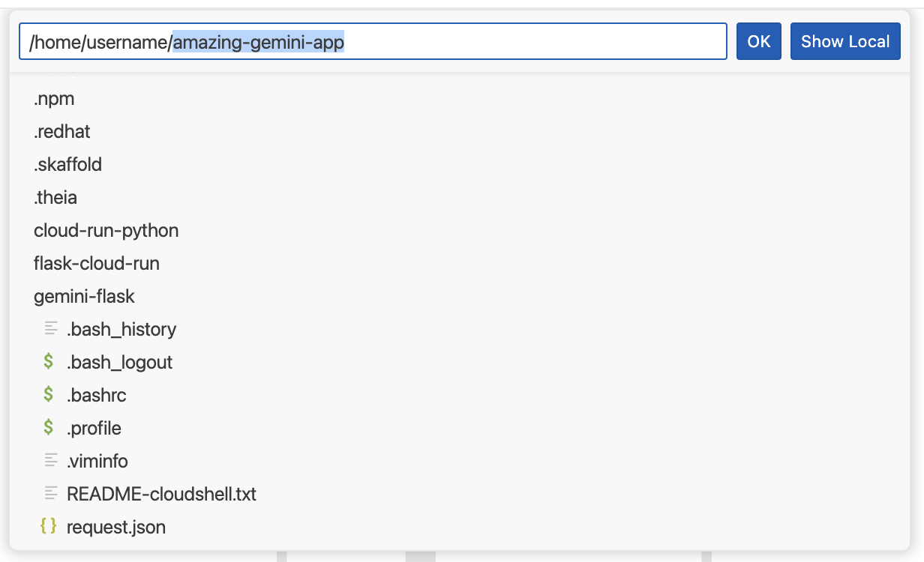Select the .npm folder
The width and height of the screenshot is (924, 562).
54,98
